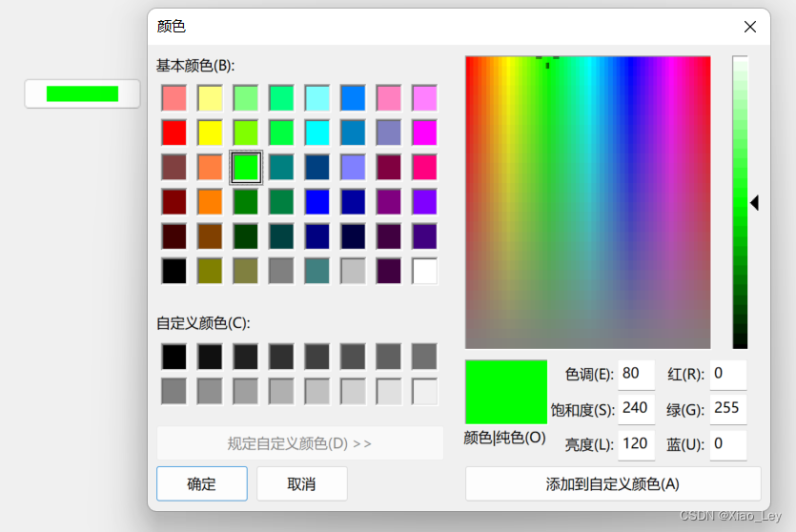The image size is (796, 532).
Task: Select the brown swatch in fifth row
Action: pos(210,236)
